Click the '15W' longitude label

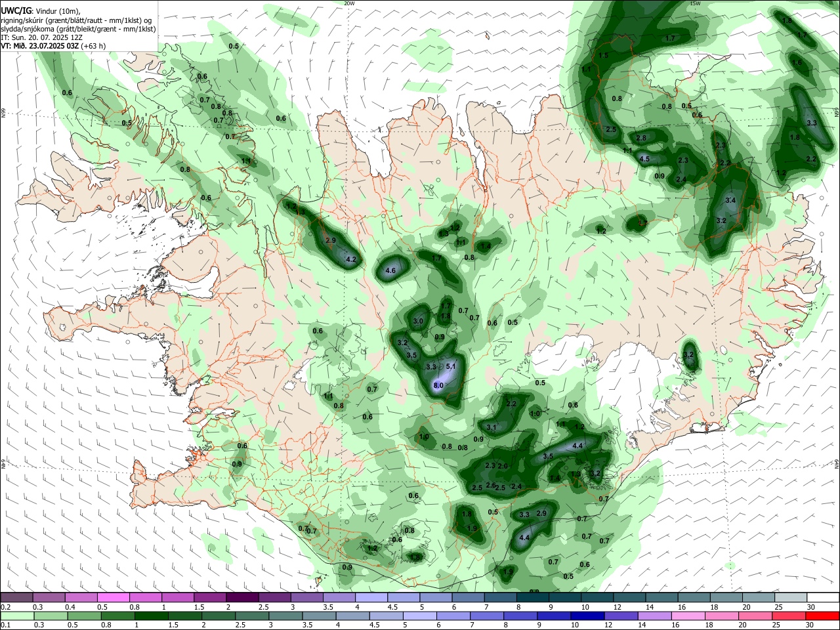click(x=695, y=3)
